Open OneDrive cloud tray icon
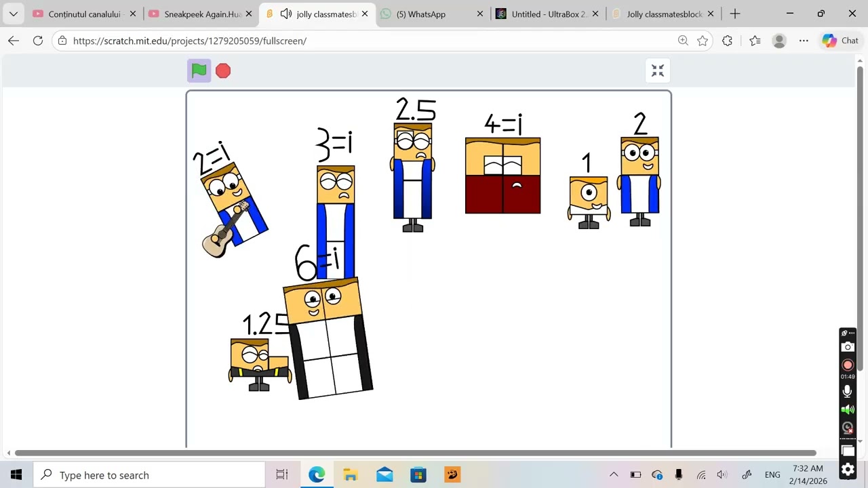The height and width of the screenshot is (488, 868). 657,475
